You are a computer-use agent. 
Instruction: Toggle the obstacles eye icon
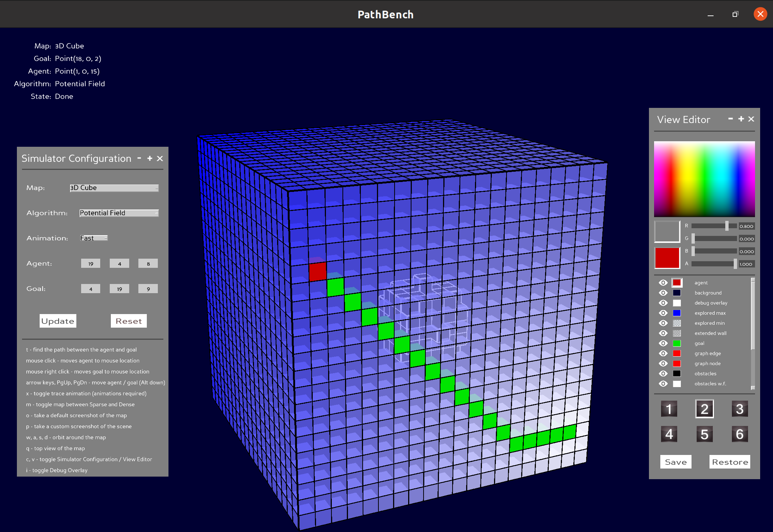(663, 374)
